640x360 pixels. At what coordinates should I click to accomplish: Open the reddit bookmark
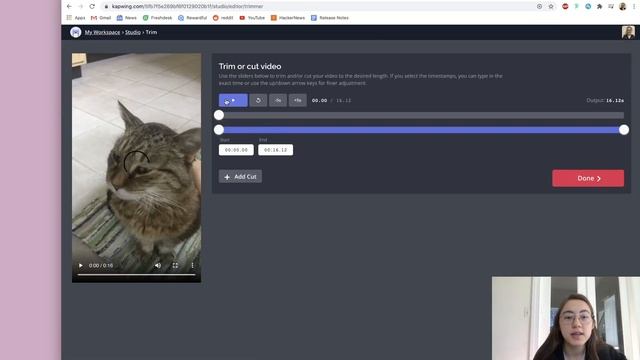[223, 18]
